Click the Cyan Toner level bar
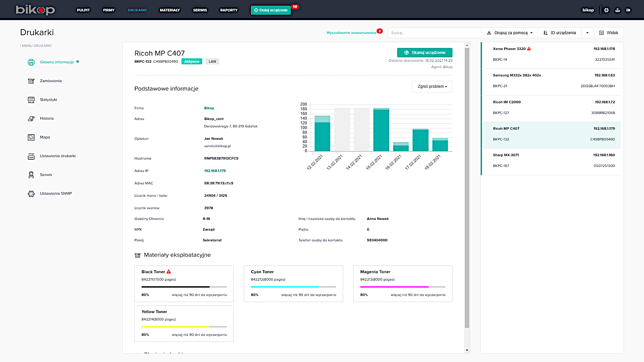 293,287
